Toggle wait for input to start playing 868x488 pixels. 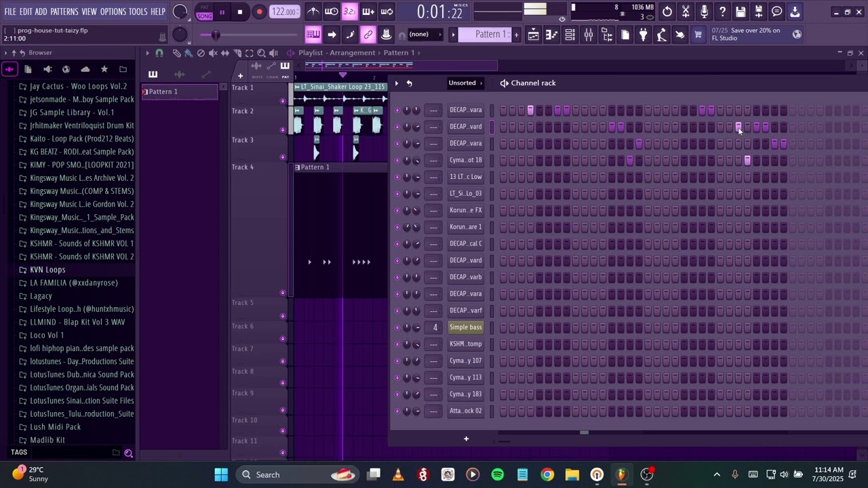332,12
